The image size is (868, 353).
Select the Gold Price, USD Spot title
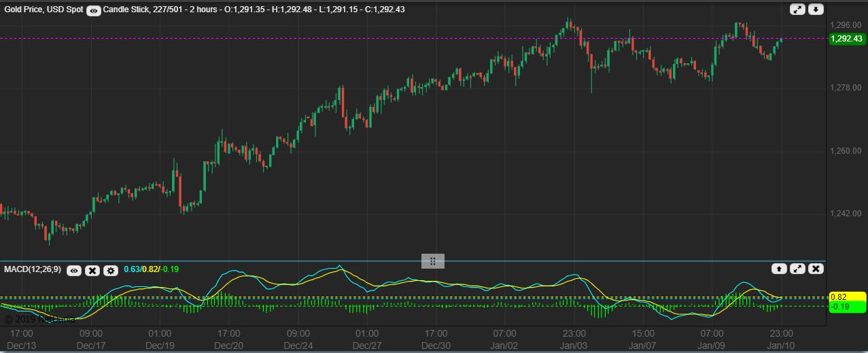[x=44, y=10]
